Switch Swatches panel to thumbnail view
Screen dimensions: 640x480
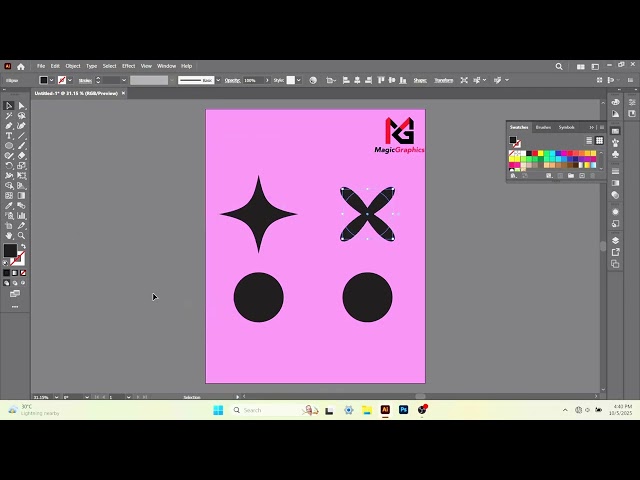coord(599,140)
